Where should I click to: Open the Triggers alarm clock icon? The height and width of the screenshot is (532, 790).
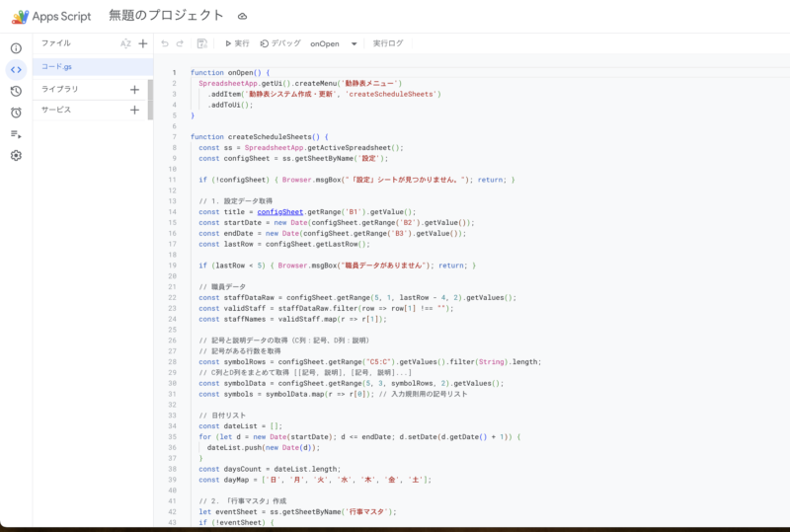(x=16, y=113)
